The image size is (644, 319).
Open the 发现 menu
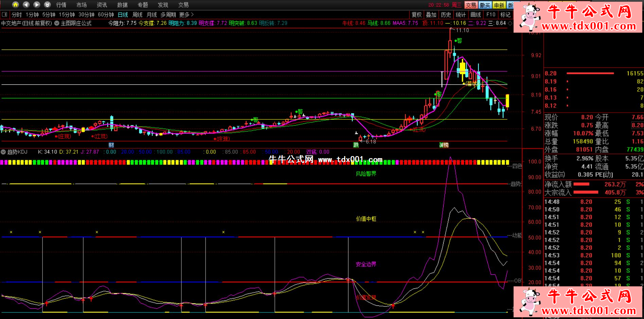[163, 5]
